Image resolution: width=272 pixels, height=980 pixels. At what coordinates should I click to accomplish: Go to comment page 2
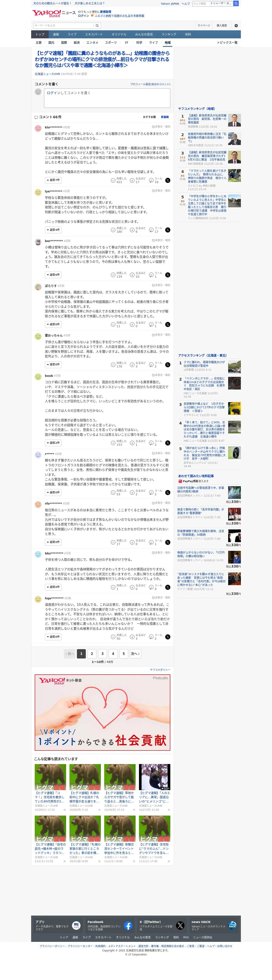point(92,654)
